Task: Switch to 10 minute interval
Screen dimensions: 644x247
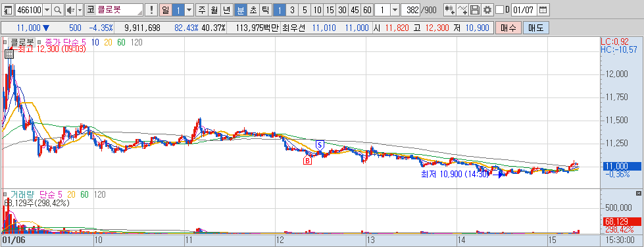Action: pyautogui.click(x=316, y=10)
